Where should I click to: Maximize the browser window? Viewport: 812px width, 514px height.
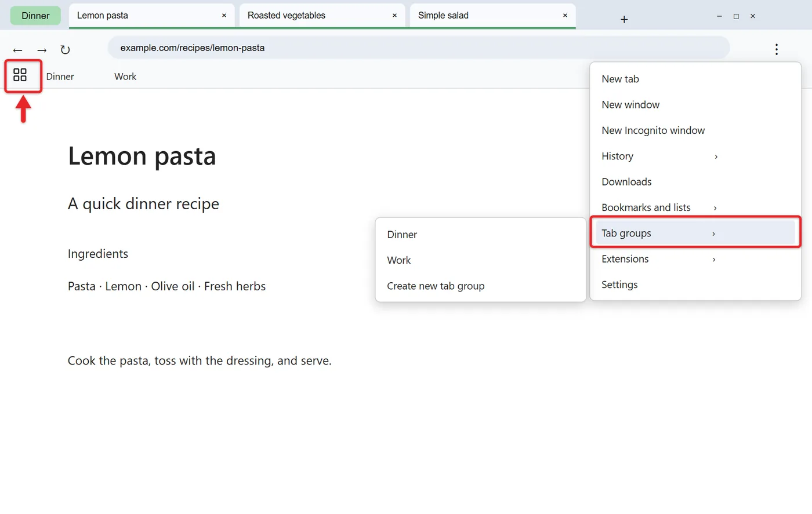(x=736, y=16)
